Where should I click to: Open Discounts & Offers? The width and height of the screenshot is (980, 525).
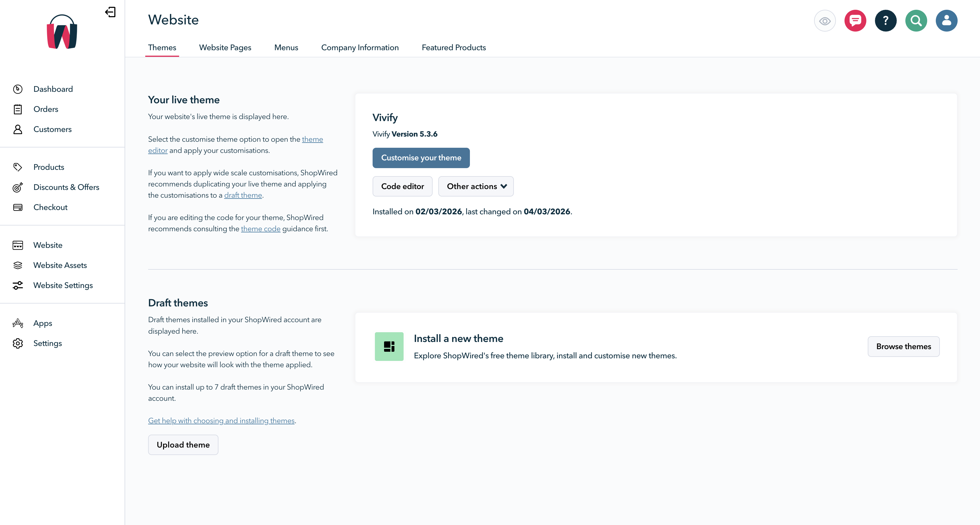point(66,187)
